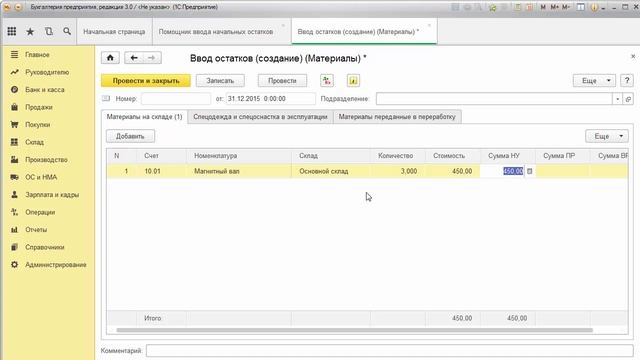Open calculator button in Сумма НУ cell
Screen dimensions: 640x360
click(x=530, y=171)
